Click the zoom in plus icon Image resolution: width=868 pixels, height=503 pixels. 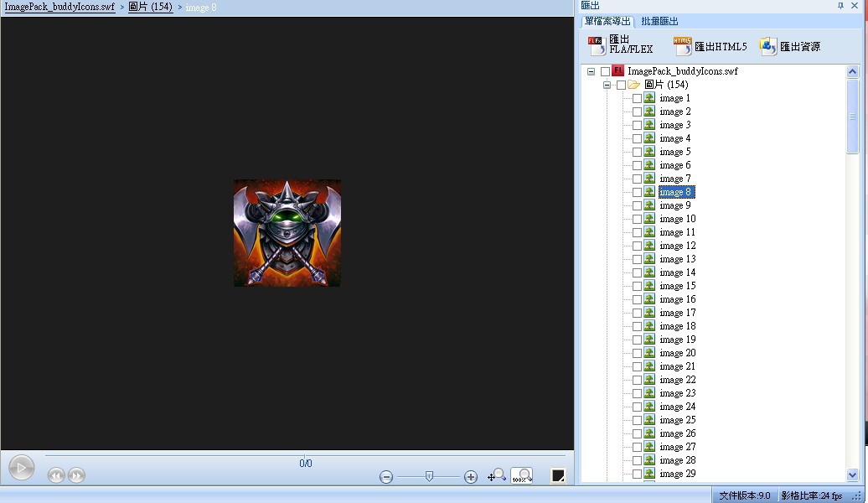coord(471,476)
